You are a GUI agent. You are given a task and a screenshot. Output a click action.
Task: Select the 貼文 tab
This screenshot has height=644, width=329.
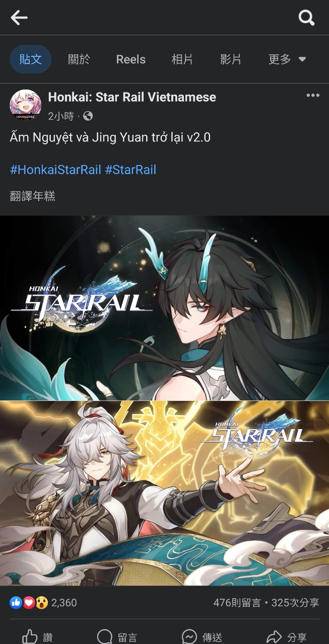click(31, 59)
